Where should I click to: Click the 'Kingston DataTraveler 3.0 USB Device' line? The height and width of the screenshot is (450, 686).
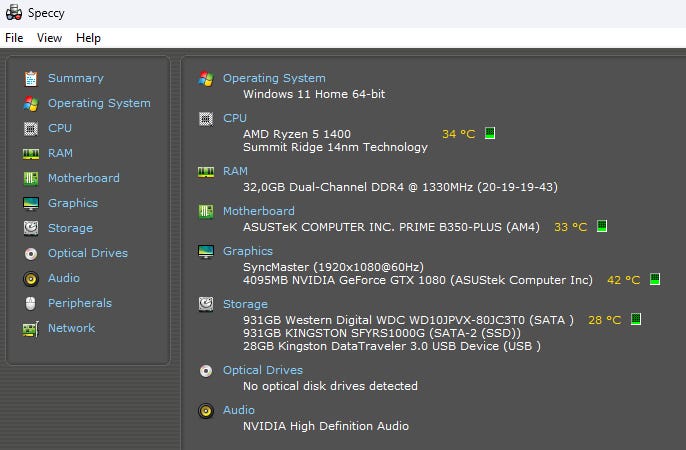pos(392,346)
